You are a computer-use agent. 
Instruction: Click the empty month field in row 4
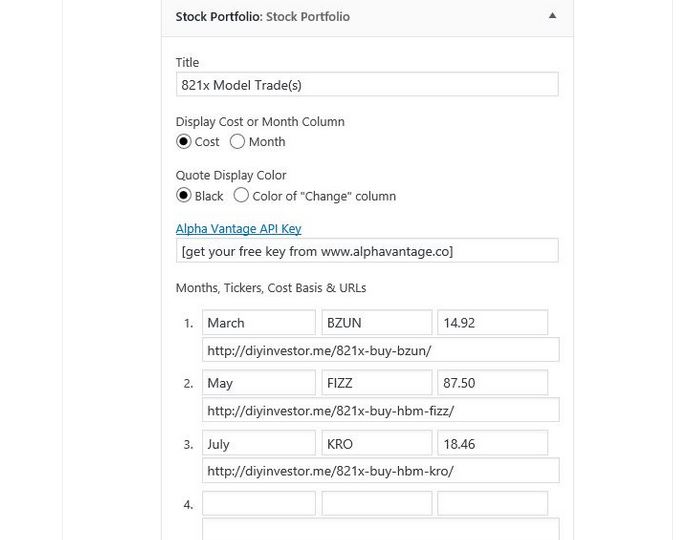[259, 504]
